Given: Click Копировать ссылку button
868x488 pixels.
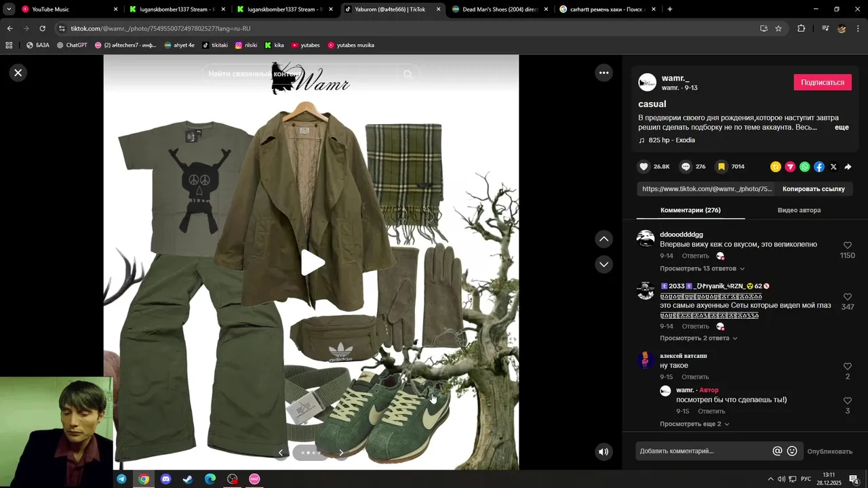Looking at the screenshot, I should pyautogui.click(x=814, y=189).
